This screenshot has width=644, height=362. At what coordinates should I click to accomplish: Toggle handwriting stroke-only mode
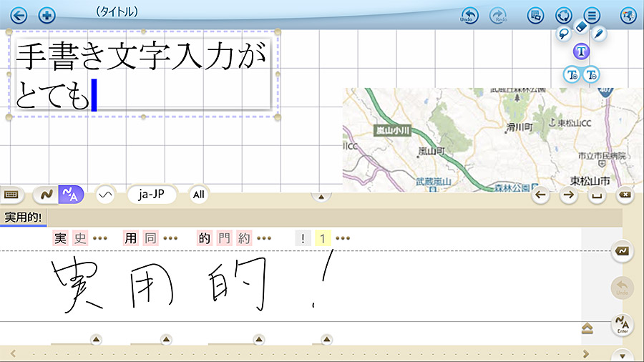(x=46, y=194)
